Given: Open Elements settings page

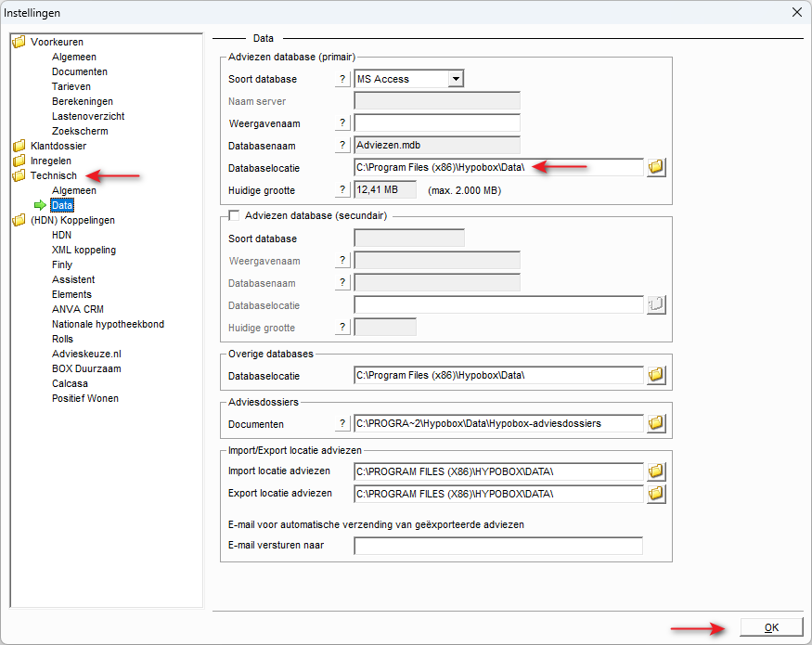Looking at the screenshot, I should (x=71, y=294).
